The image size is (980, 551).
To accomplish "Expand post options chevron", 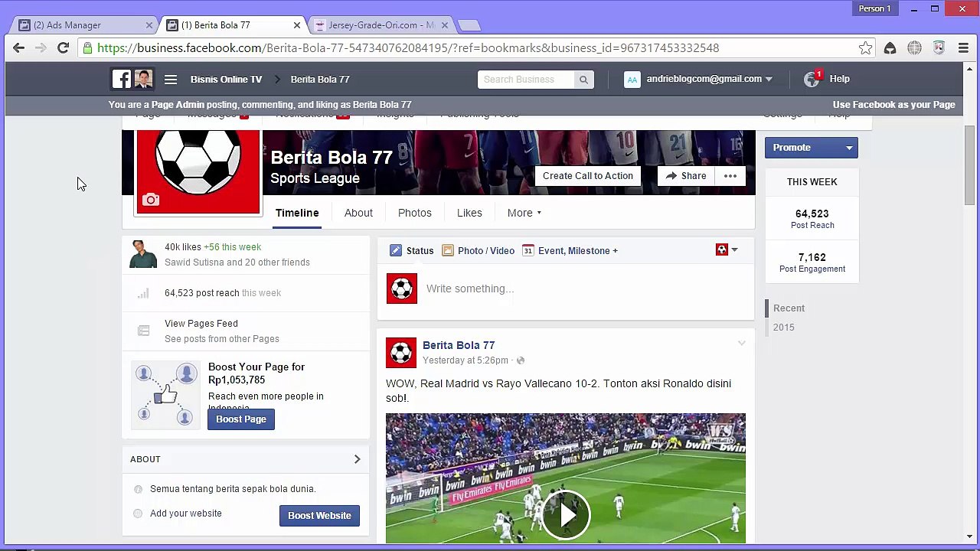I will (741, 344).
